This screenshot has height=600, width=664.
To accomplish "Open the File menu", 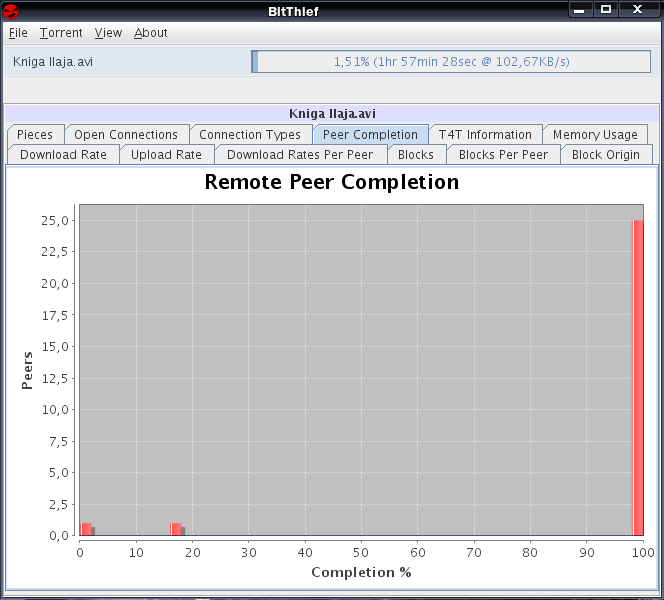I will [x=18, y=33].
